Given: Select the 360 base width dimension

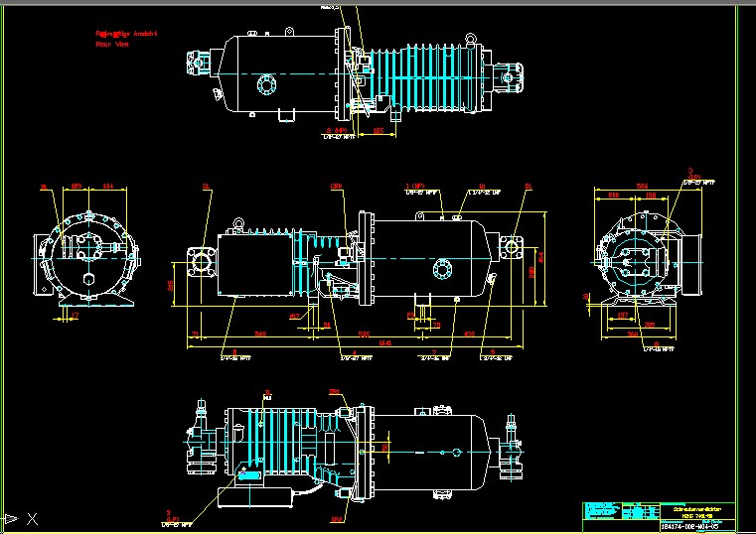Looking at the screenshot, I should tap(633, 334).
